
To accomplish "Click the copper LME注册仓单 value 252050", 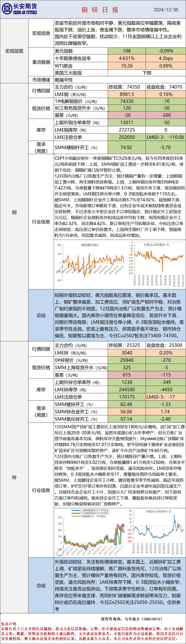I will coord(127,137).
